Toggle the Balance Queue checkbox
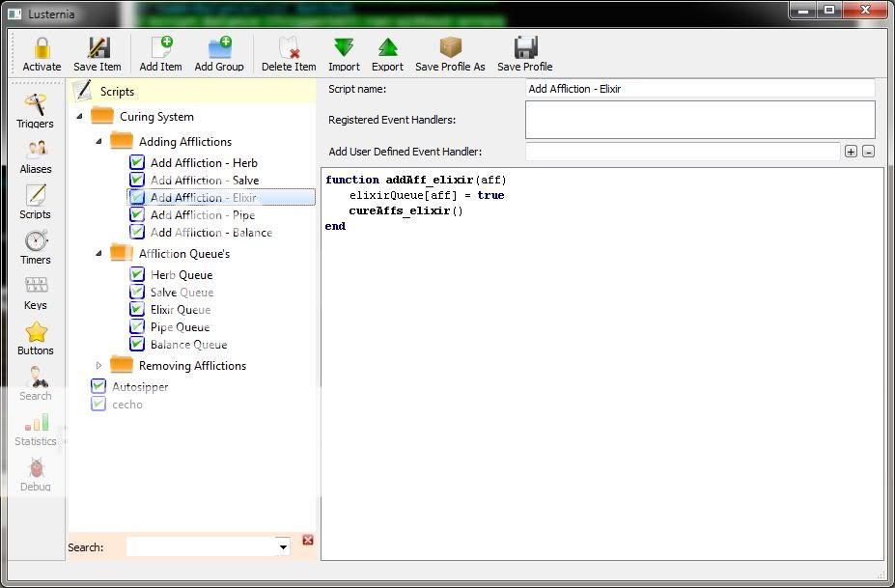Image resolution: width=895 pixels, height=588 pixels. point(137,344)
